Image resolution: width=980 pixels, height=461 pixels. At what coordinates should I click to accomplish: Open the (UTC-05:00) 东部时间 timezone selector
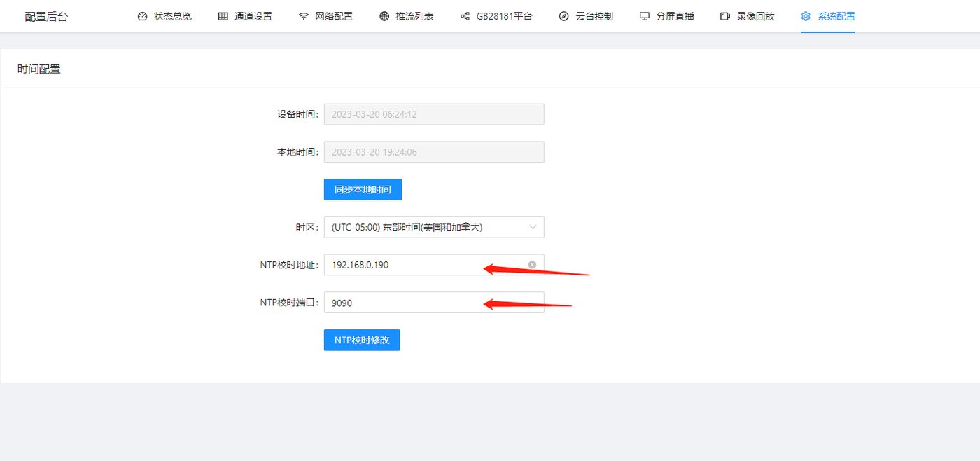(434, 227)
